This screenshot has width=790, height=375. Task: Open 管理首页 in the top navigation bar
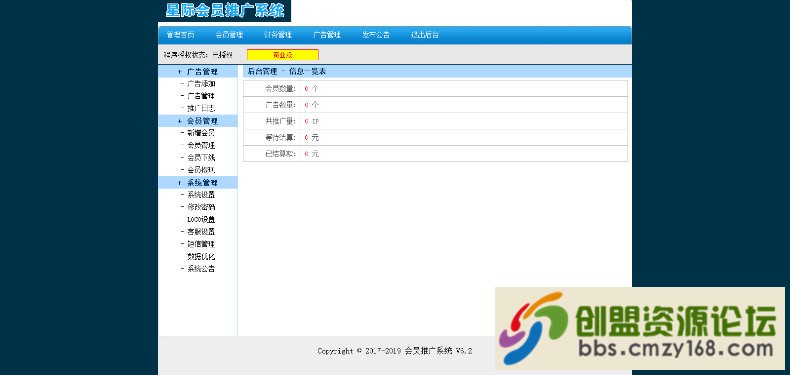coord(180,35)
